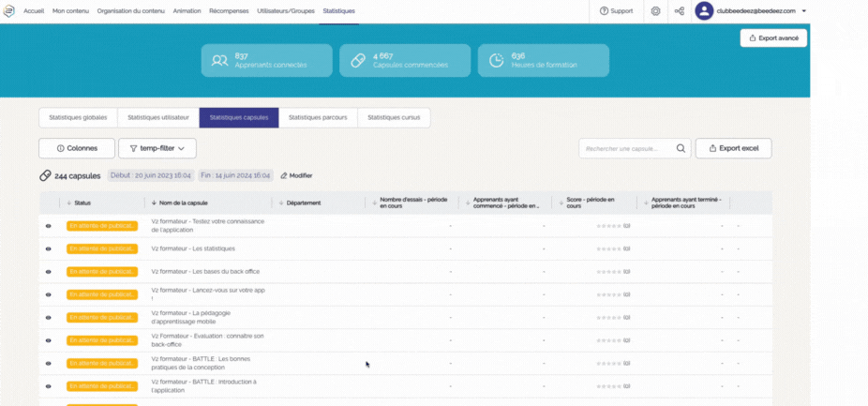The image size is (868, 406).
Task: Click eye icon for Les statistiques row
Action: pyautogui.click(x=49, y=248)
